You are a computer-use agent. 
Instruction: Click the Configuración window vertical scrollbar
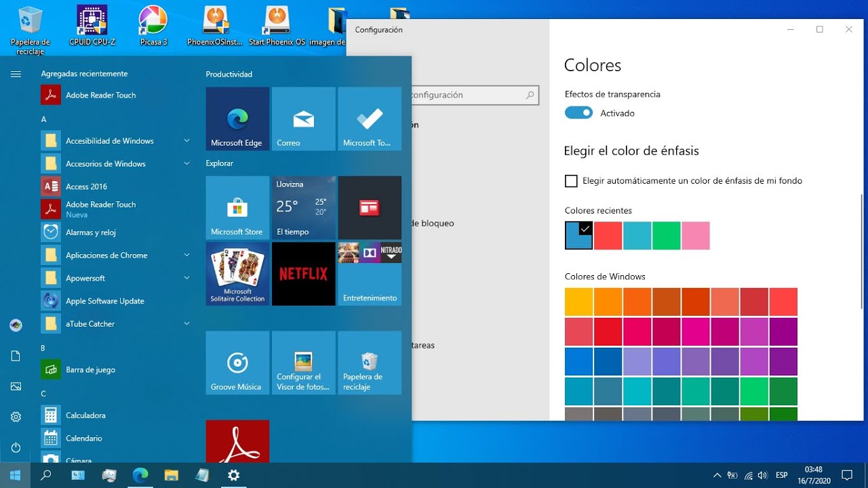(x=862, y=251)
